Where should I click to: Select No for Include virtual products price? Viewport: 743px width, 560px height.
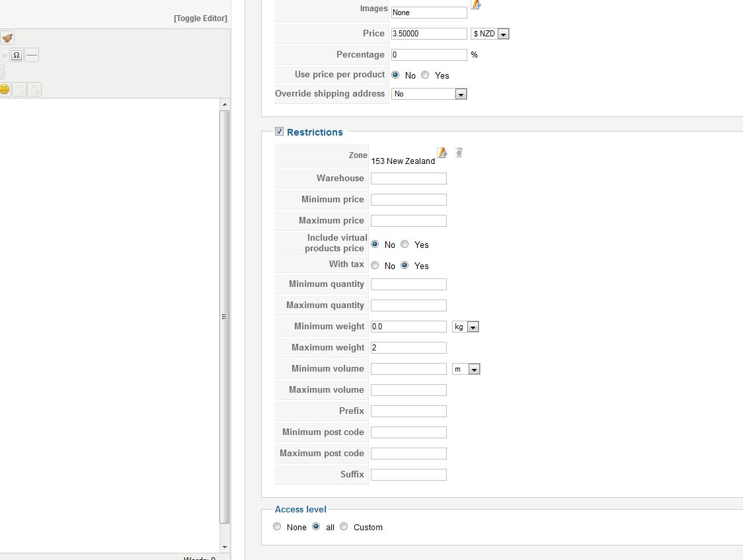[375, 244]
